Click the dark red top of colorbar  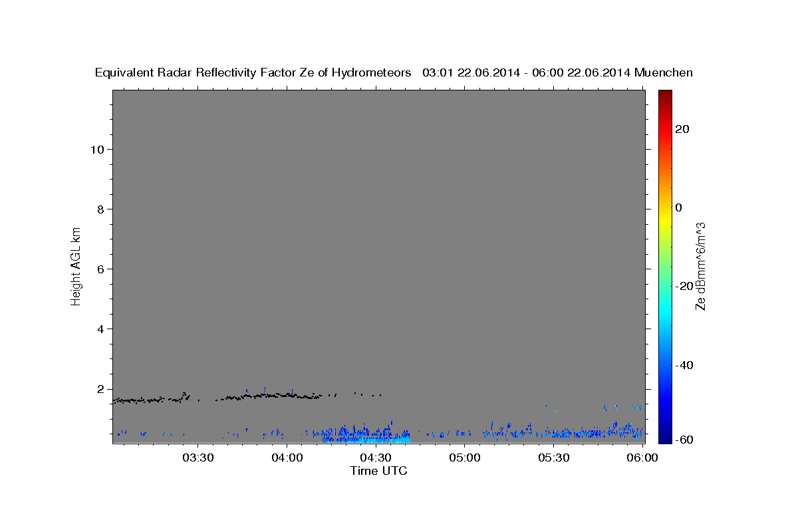tap(665, 96)
